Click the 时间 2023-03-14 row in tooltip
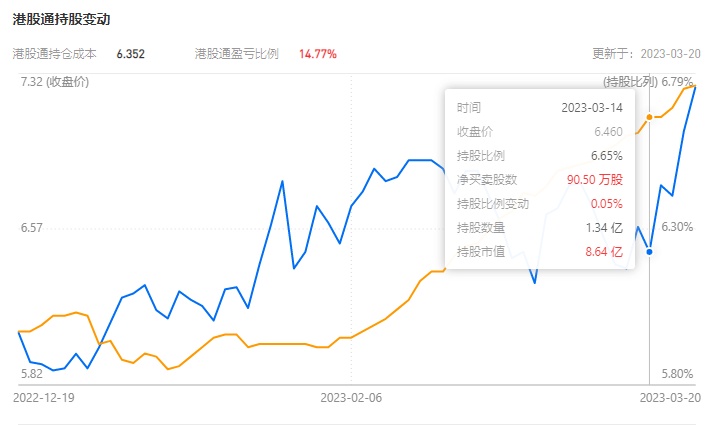 pyautogui.click(x=540, y=107)
